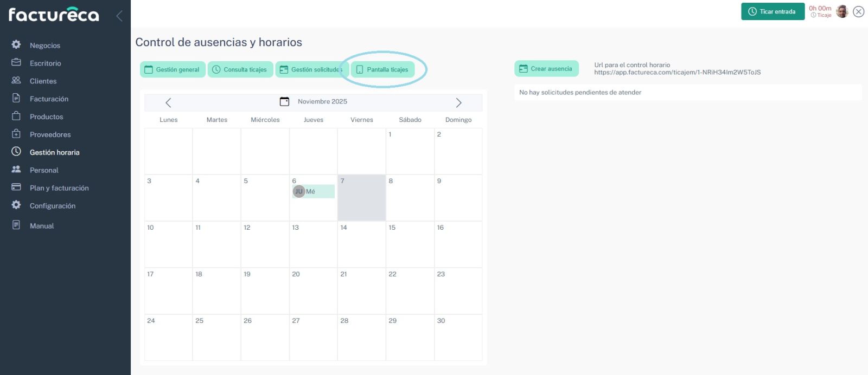Collapse the sidebar with the chevron arrow

click(x=119, y=16)
